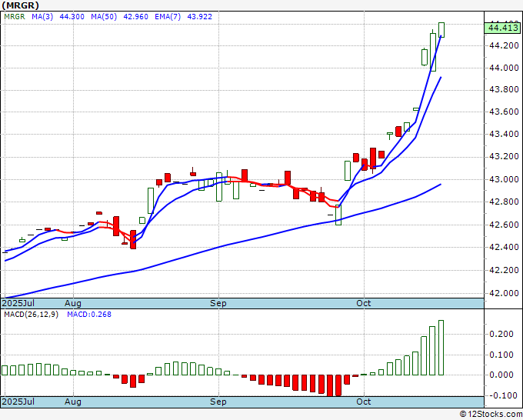
Task: Click the MA(50) legend label
Action: (104, 16)
